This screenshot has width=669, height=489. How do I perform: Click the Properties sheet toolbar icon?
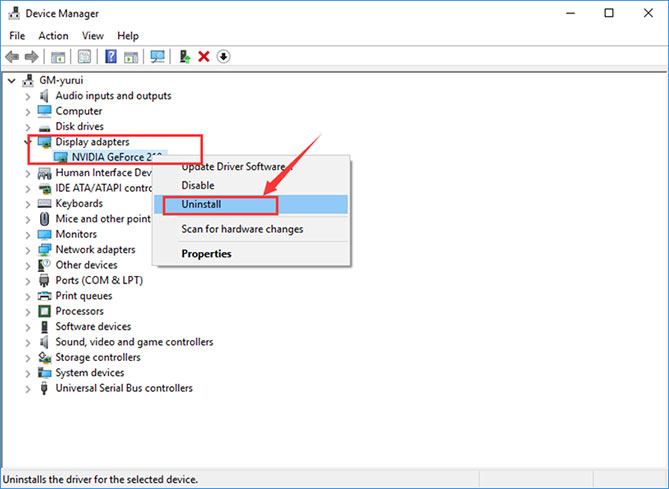click(85, 57)
